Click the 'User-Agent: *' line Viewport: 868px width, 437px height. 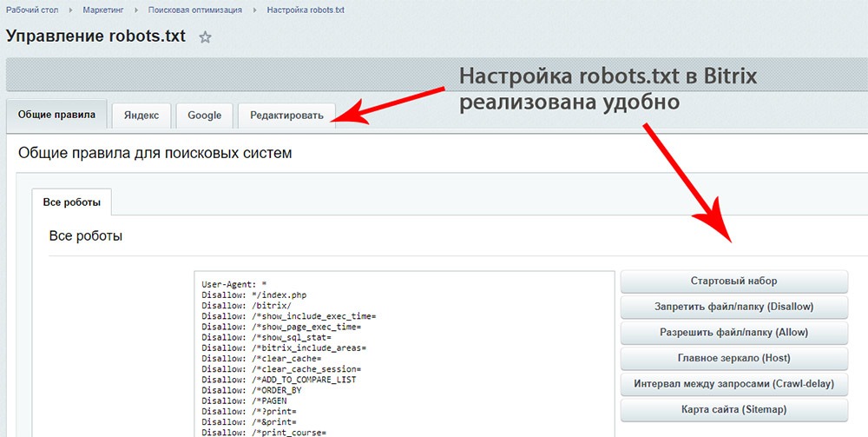coord(234,285)
